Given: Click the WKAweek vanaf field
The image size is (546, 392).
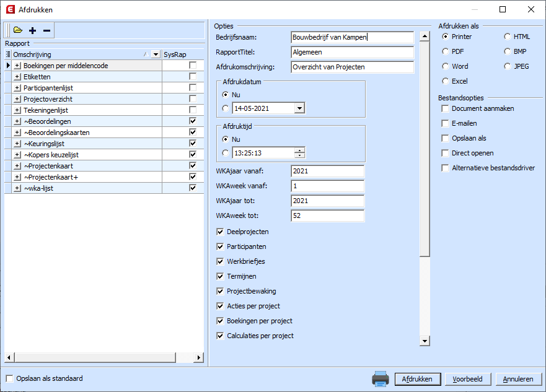Looking at the screenshot, I should (x=328, y=186).
